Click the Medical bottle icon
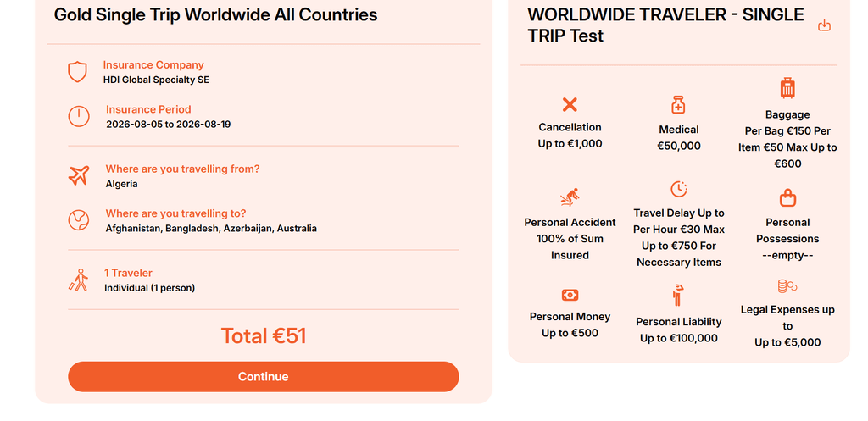This screenshot has height=421, width=868. (678, 105)
